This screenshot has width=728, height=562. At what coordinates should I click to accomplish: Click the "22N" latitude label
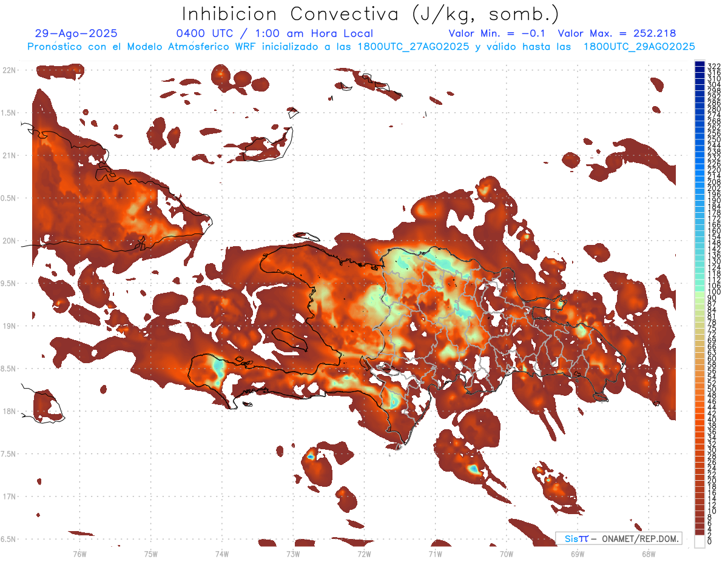(x=9, y=70)
